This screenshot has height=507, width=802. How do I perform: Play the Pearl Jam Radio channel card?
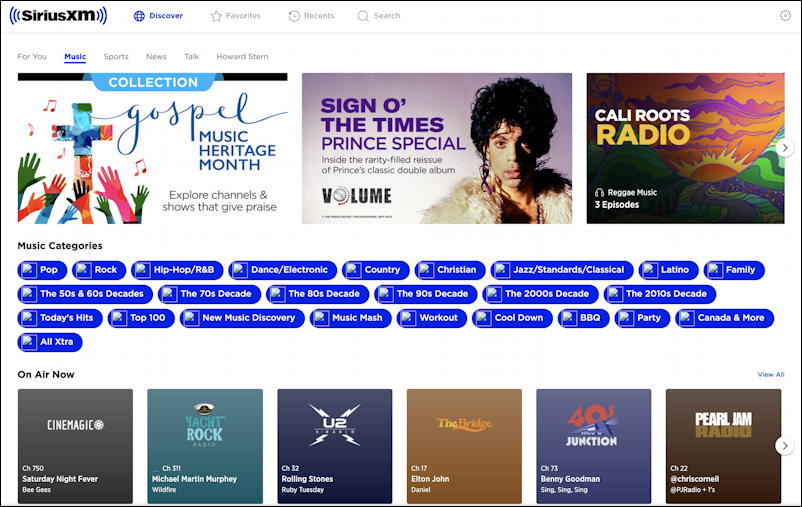pos(723,446)
